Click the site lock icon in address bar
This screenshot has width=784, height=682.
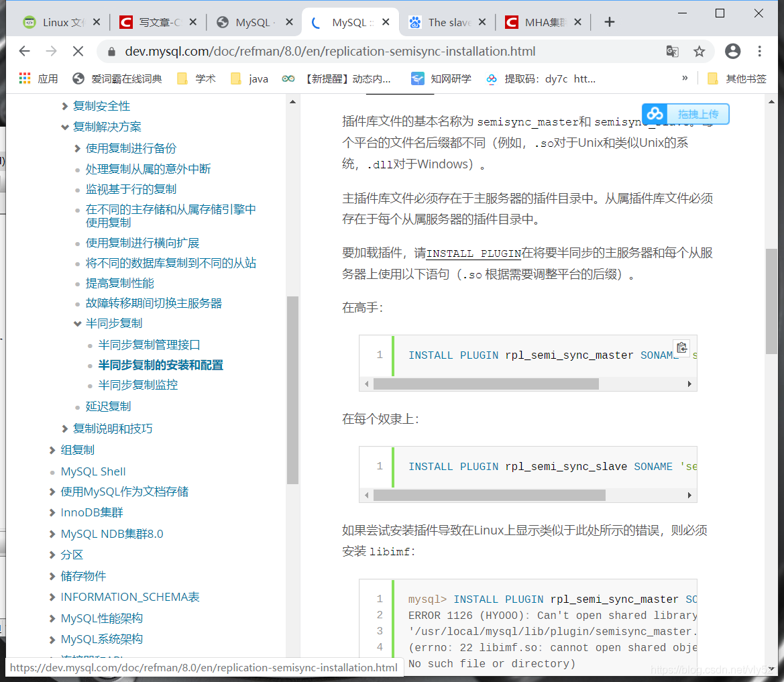pyautogui.click(x=111, y=52)
